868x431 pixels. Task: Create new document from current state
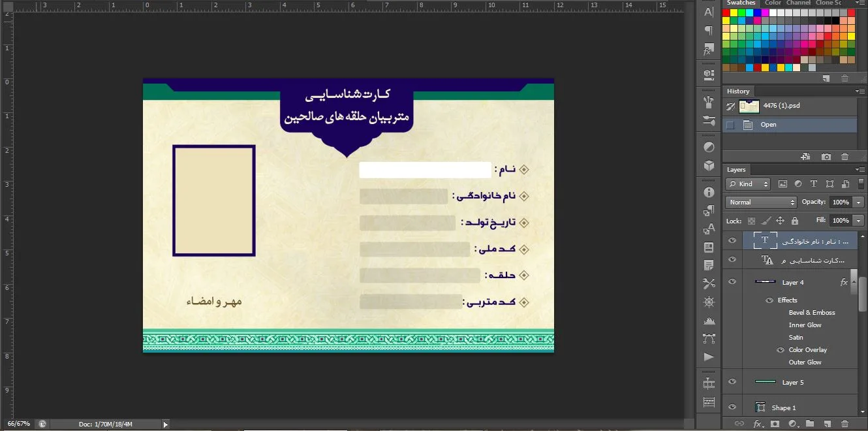(x=806, y=157)
